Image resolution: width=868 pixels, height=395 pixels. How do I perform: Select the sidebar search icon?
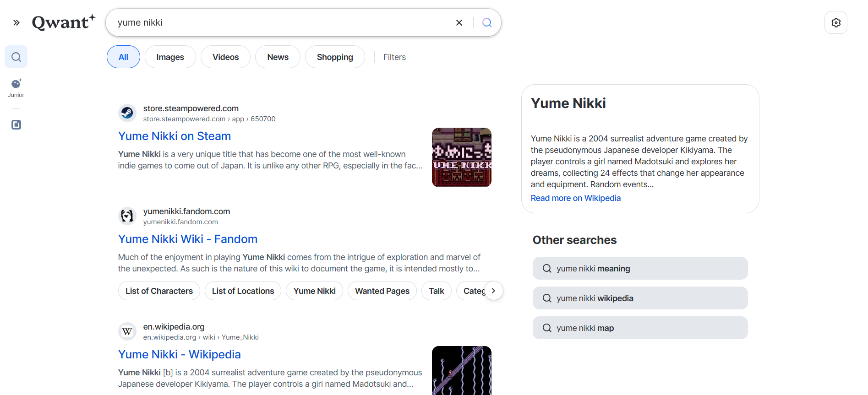(16, 57)
